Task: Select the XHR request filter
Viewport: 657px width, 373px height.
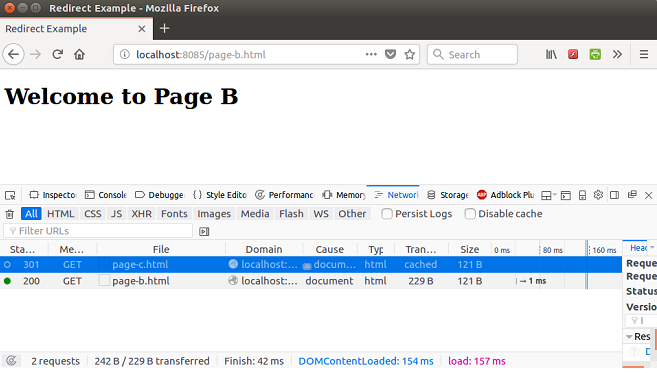Action: pyautogui.click(x=141, y=214)
